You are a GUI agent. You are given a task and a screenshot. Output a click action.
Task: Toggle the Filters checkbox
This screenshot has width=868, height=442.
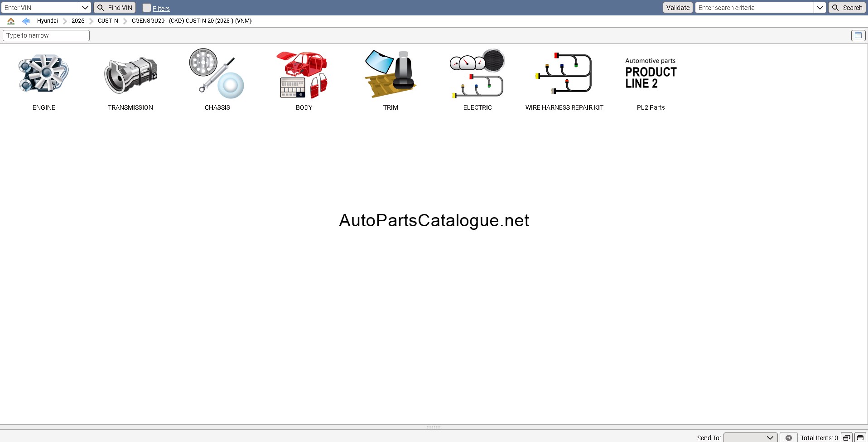pyautogui.click(x=146, y=8)
